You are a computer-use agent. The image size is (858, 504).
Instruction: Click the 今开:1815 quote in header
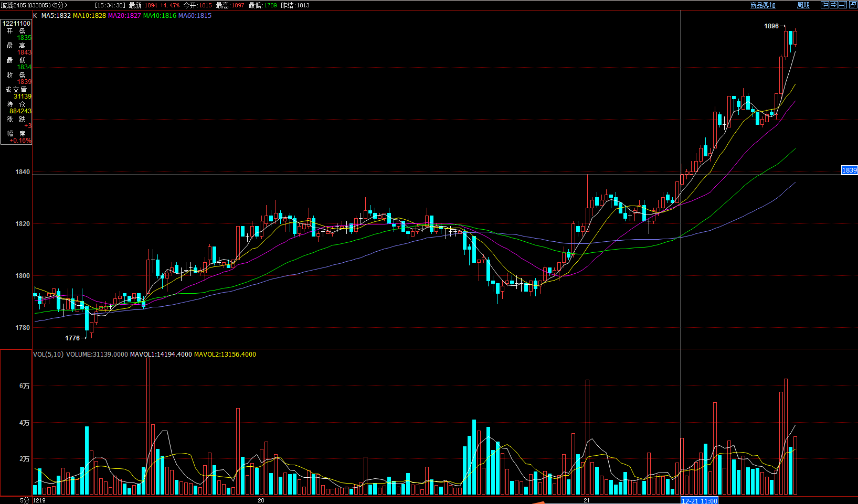[x=197, y=5]
